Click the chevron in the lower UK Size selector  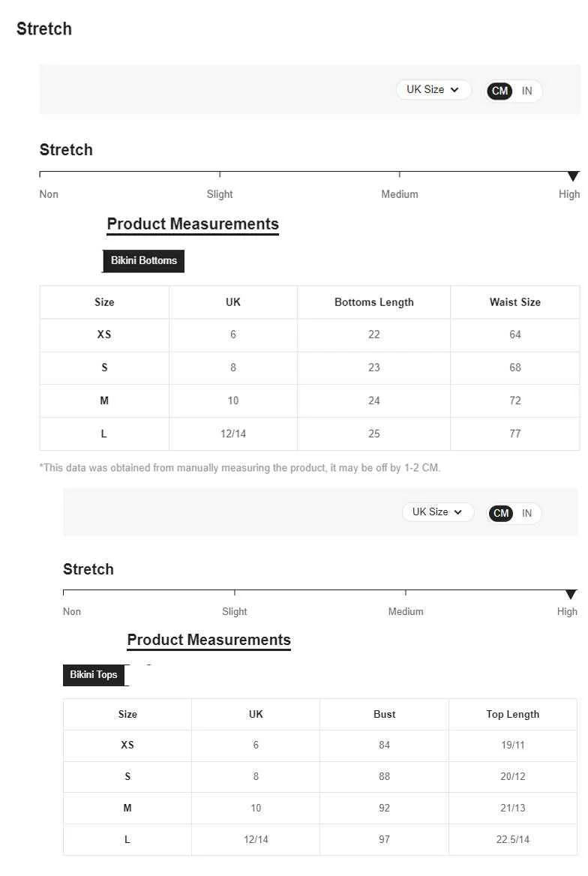click(x=457, y=512)
